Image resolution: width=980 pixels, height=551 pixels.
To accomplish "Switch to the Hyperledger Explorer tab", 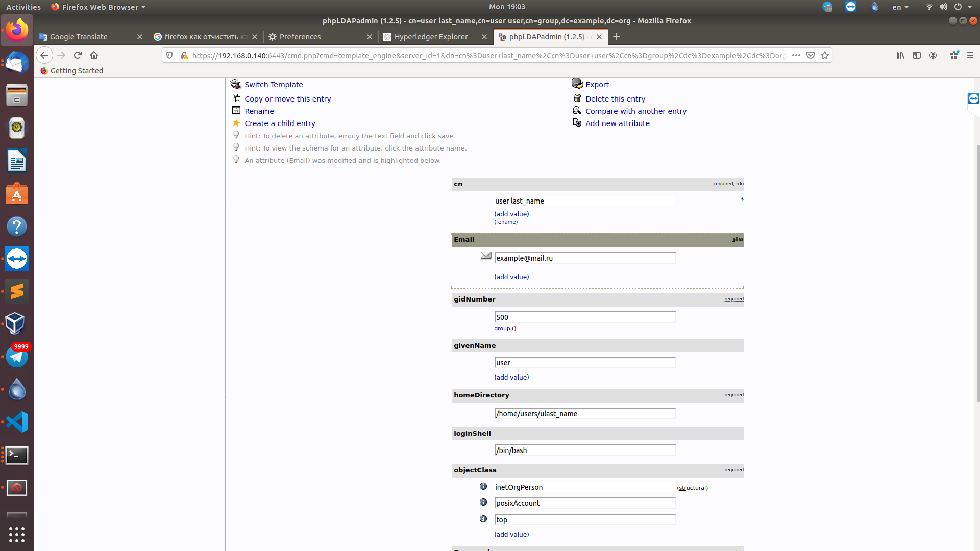I will [x=430, y=37].
